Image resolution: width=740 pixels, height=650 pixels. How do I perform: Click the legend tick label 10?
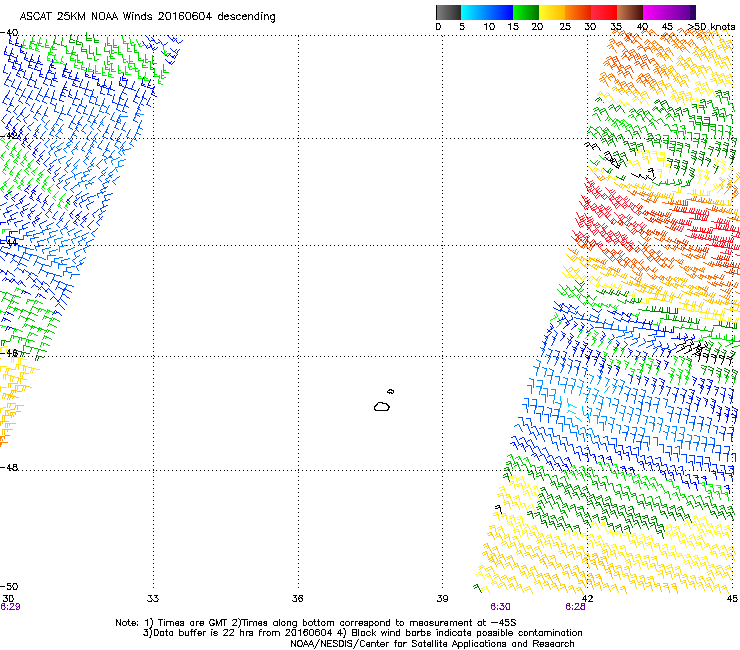tap(489, 27)
